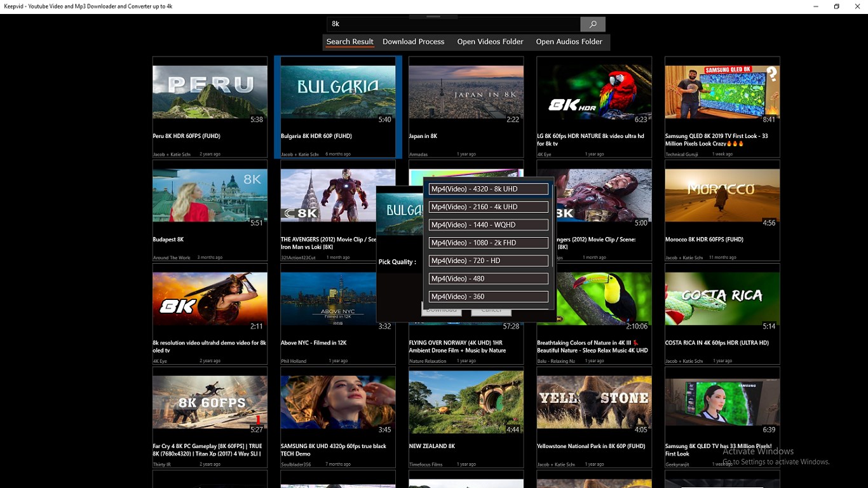
Task: Click the channel name "Phil Holland"
Action: pyautogui.click(x=294, y=361)
